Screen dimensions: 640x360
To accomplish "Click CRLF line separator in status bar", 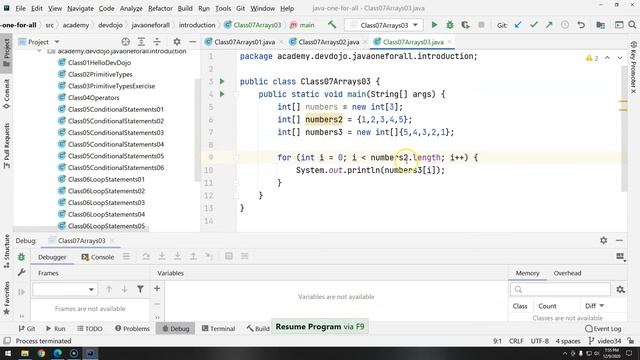I will pyautogui.click(x=516, y=341).
